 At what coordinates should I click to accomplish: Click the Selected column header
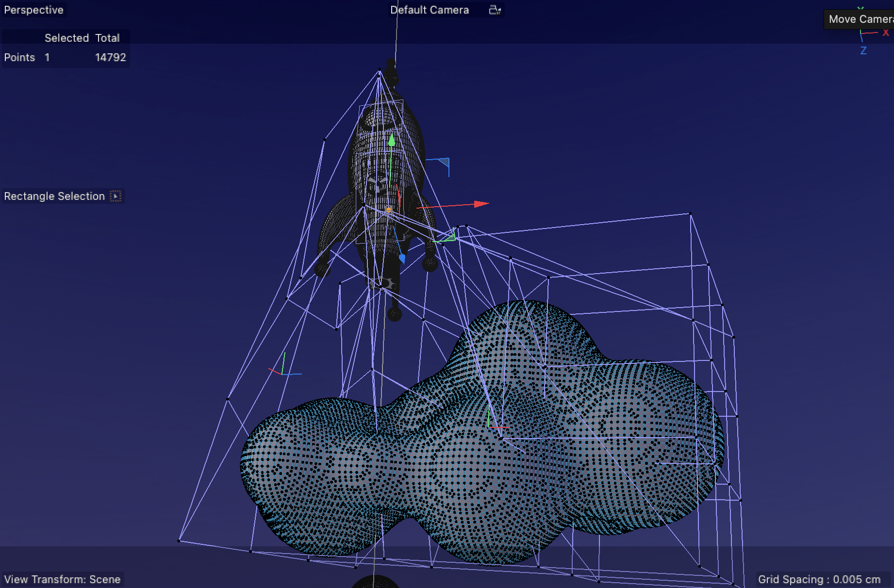[66, 38]
